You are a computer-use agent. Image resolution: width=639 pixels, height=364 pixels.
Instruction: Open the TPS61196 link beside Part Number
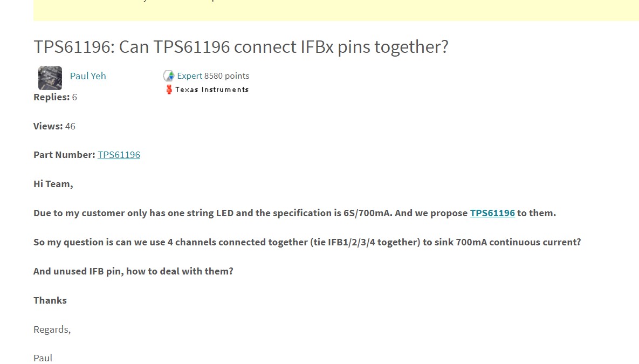[119, 155]
